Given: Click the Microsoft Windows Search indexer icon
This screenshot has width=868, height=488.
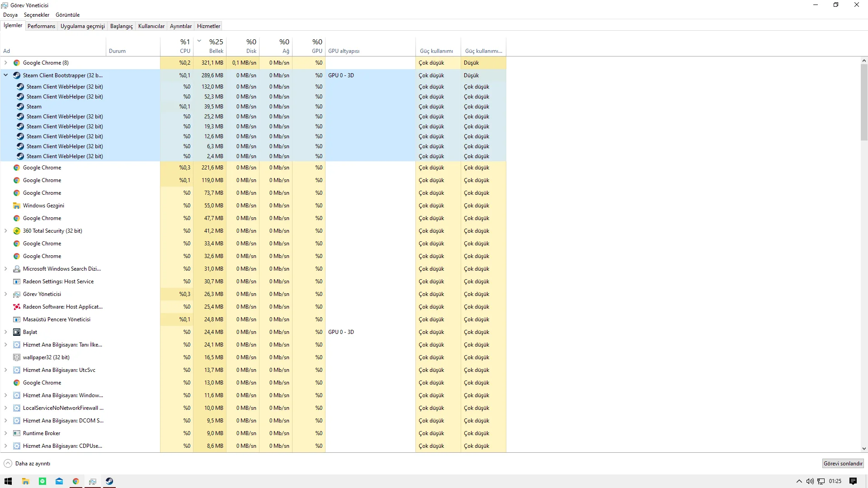Looking at the screenshot, I should tap(17, 269).
